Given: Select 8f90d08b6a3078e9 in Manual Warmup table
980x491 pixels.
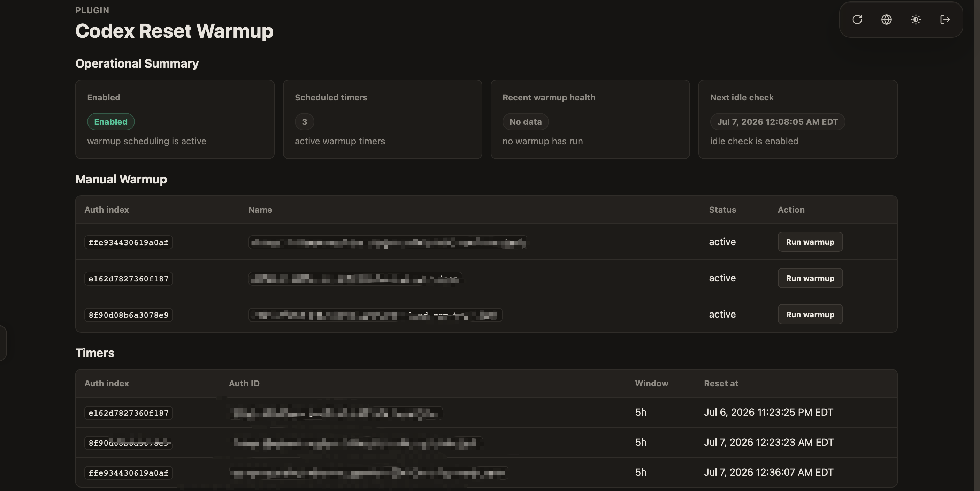Looking at the screenshot, I should 128,315.
